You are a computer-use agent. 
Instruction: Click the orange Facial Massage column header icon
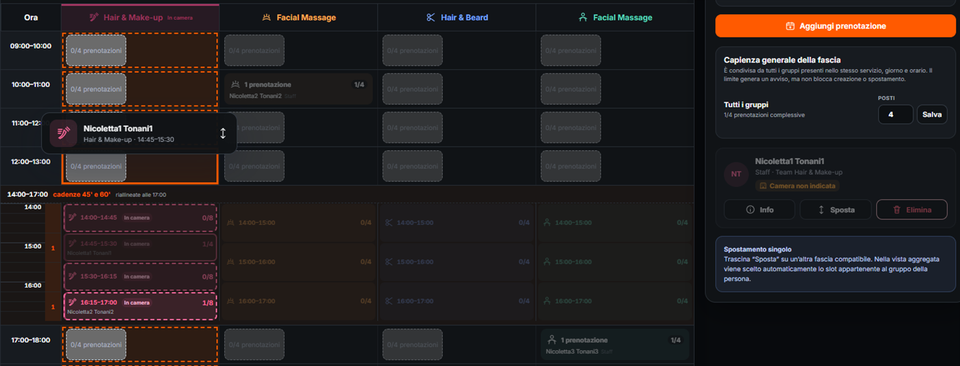pos(267,18)
